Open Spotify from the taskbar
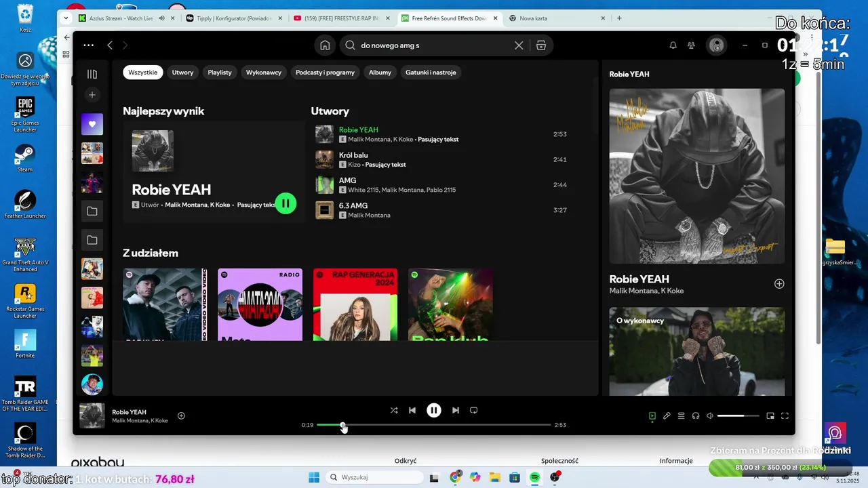The image size is (868, 488). (535, 477)
